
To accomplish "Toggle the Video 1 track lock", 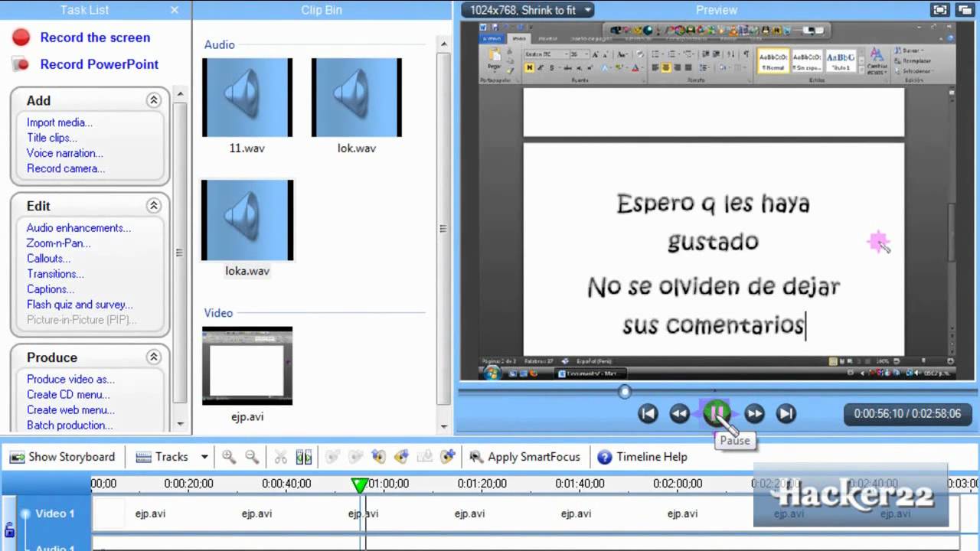I will tap(9, 529).
